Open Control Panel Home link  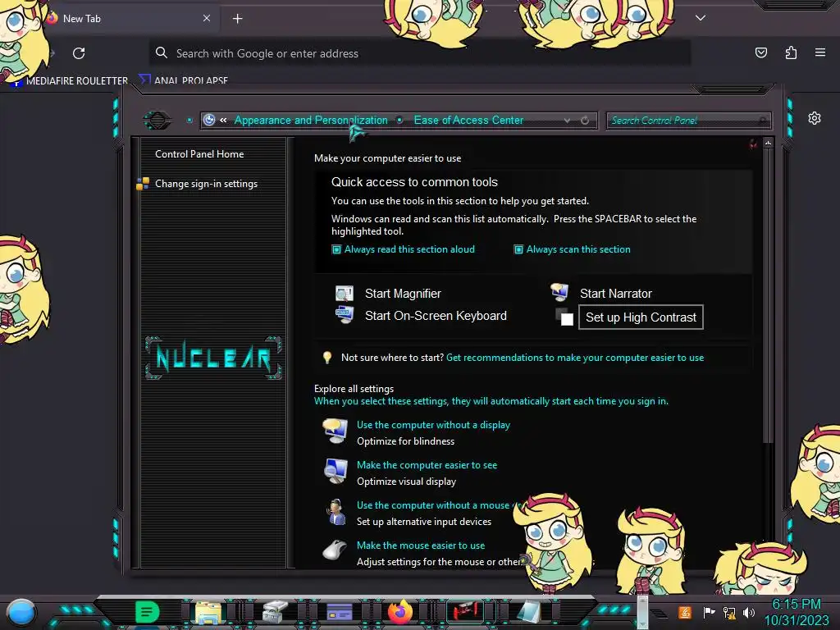point(199,153)
